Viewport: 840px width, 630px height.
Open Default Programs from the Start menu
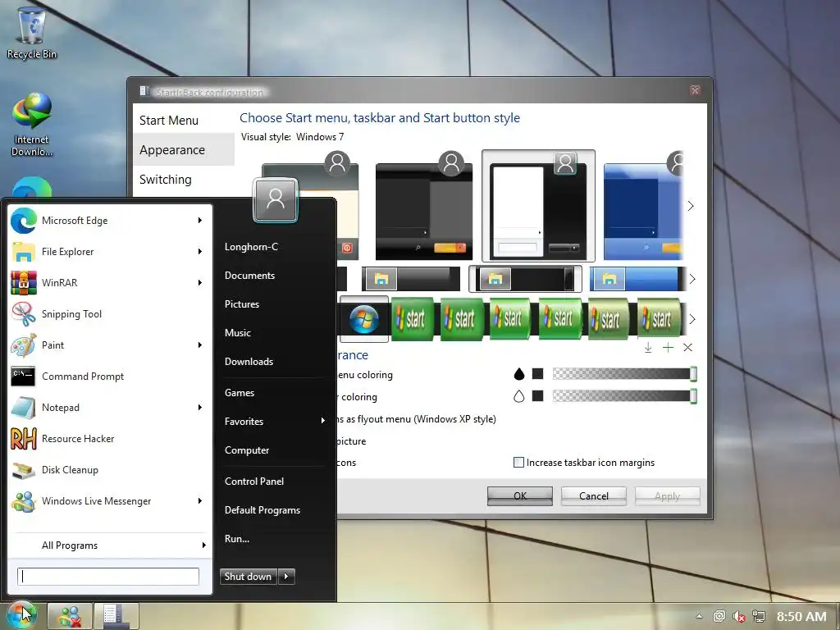[x=262, y=510]
